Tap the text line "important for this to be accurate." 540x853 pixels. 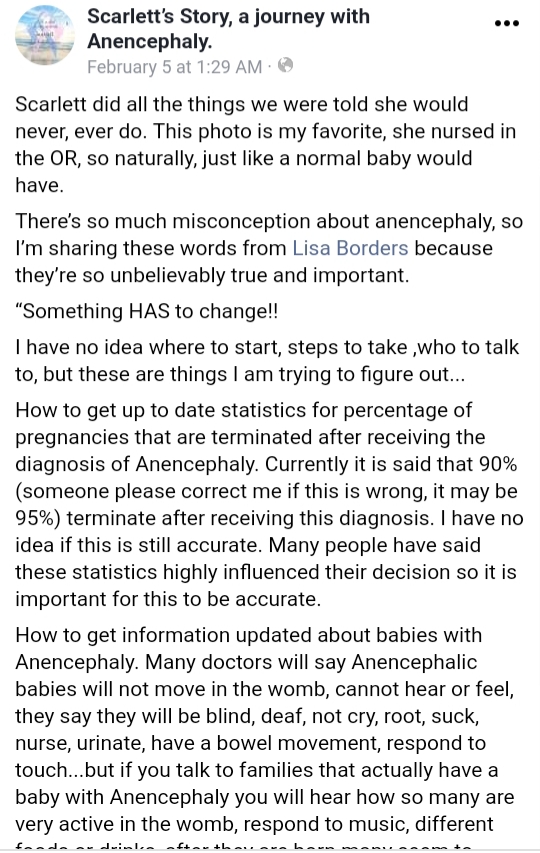(168, 599)
